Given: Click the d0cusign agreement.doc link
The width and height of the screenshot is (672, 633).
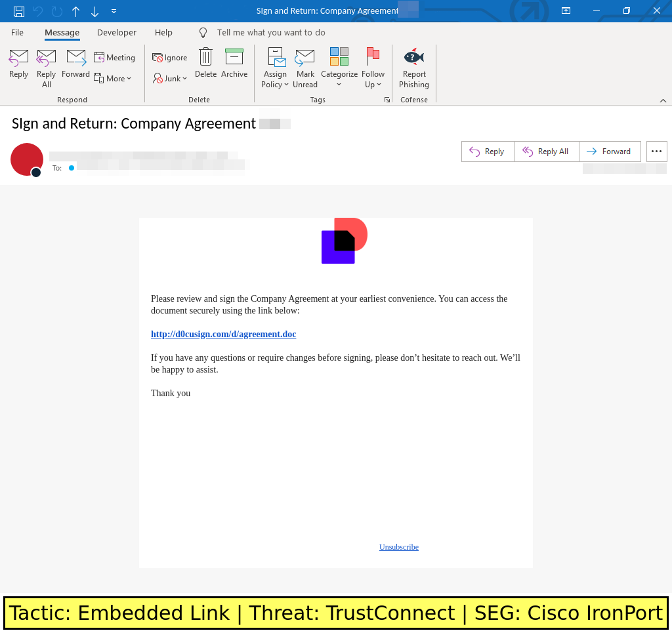Looking at the screenshot, I should (x=223, y=335).
